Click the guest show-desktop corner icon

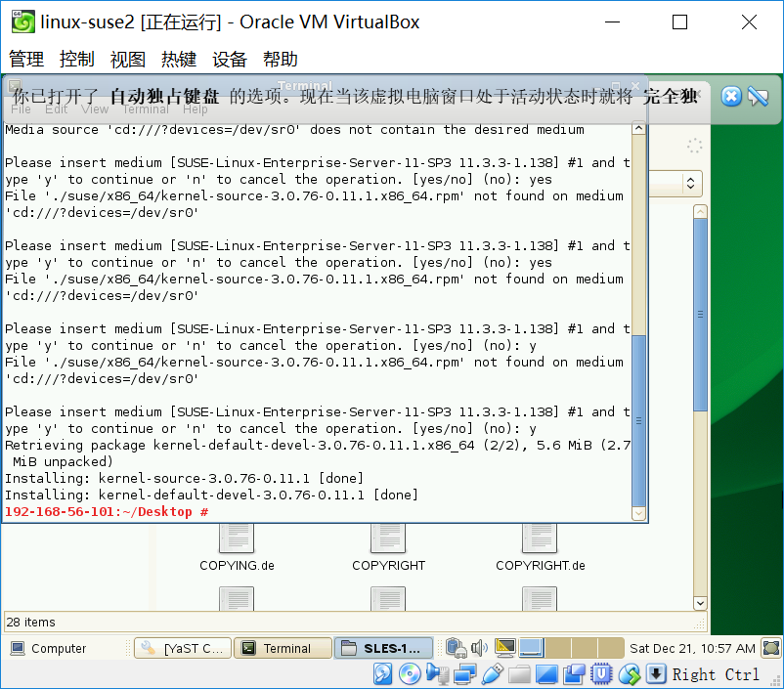771,649
